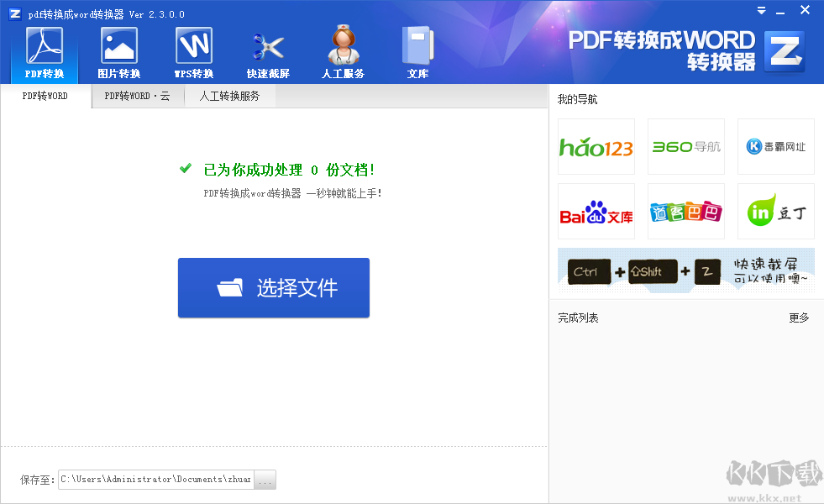Browse save location with the ... button
The height and width of the screenshot is (504, 824).
click(265, 479)
